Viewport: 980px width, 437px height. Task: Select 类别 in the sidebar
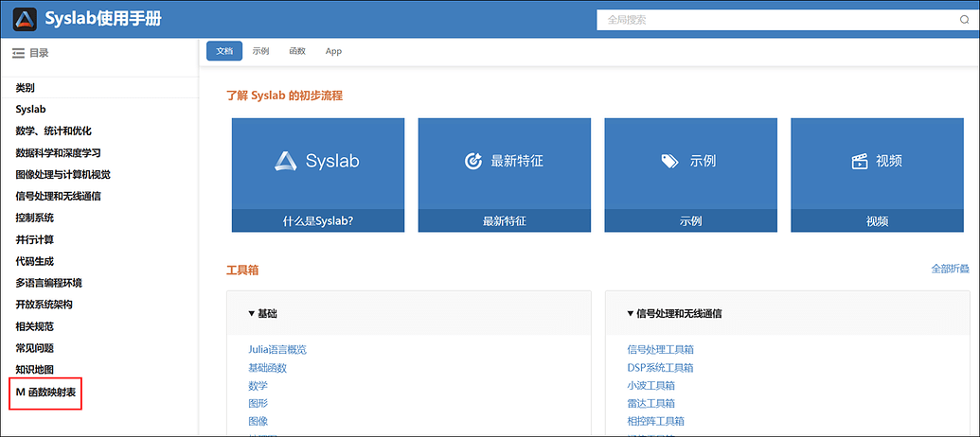(x=25, y=88)
